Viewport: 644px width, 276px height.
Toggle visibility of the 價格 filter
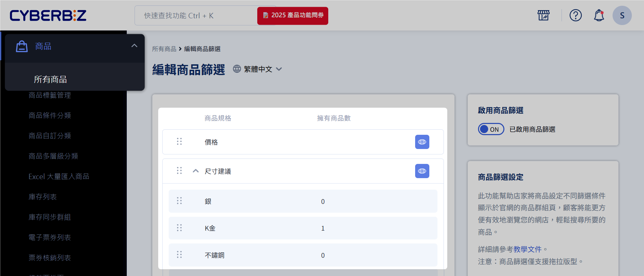click(x=422, y=142)
